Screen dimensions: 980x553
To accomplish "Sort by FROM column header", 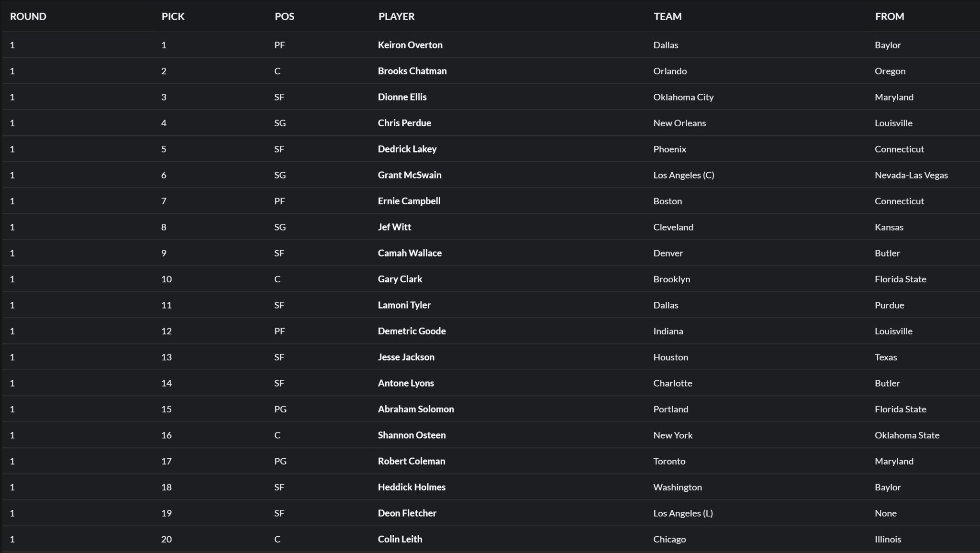I will pos(890,16).
